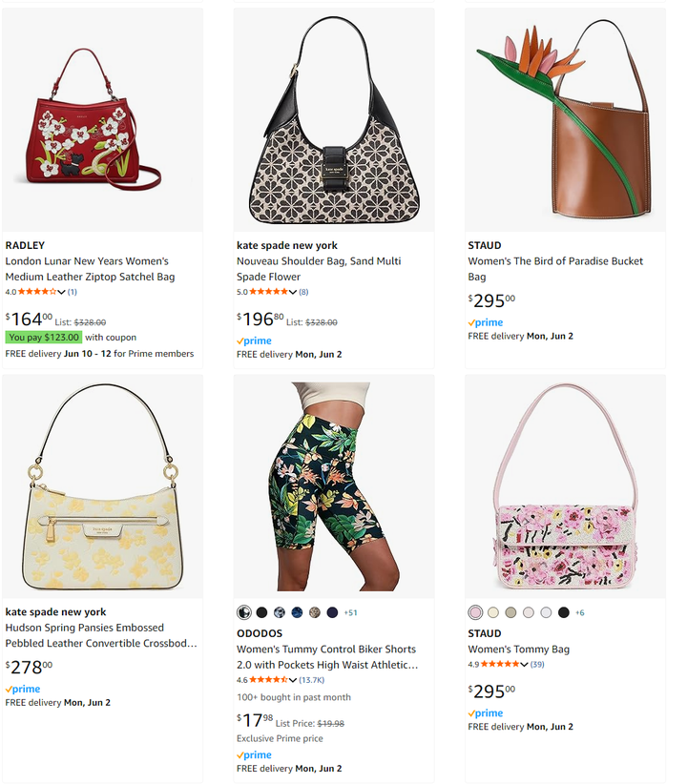Select the pink swatch for STAUD Tommy Bag

tap(475, 612)
